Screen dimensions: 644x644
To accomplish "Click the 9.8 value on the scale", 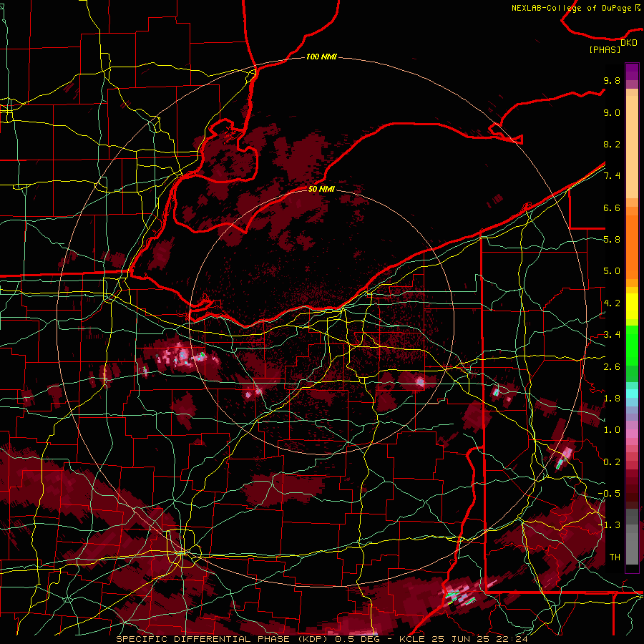I will click(x=612, y=80).
